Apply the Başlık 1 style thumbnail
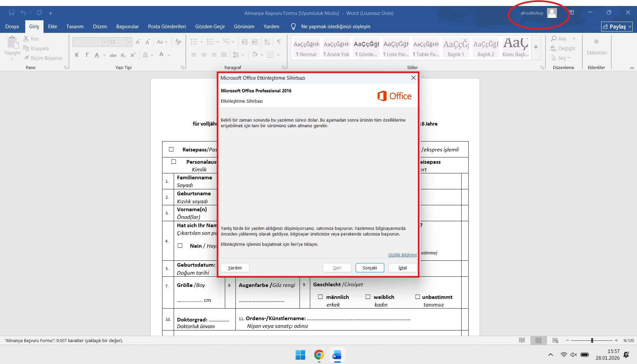 456,47
